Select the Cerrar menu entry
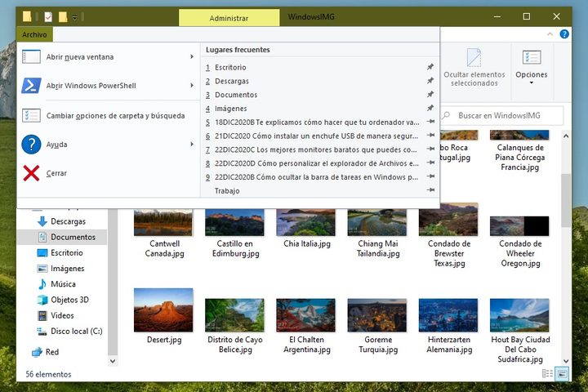The width and height of the screenshot is (588, 392). coord(108,173)
